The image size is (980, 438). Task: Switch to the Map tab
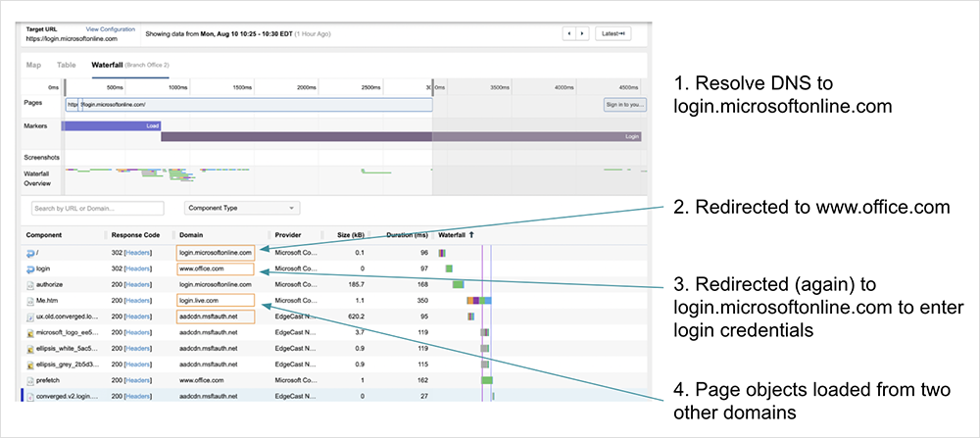[x=33, y=66]
